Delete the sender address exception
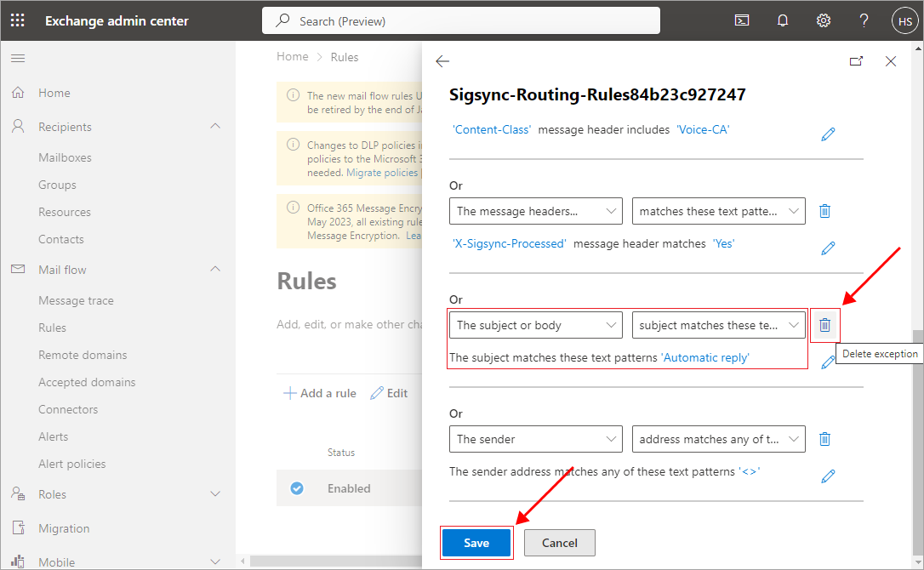This screenshot has width=924, height=570. (x=824, y=439)
